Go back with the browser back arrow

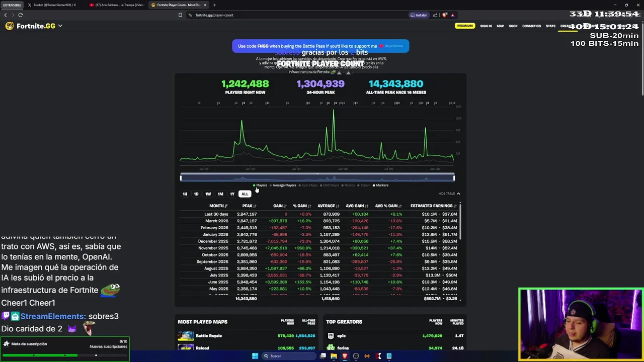pos(6,15)
